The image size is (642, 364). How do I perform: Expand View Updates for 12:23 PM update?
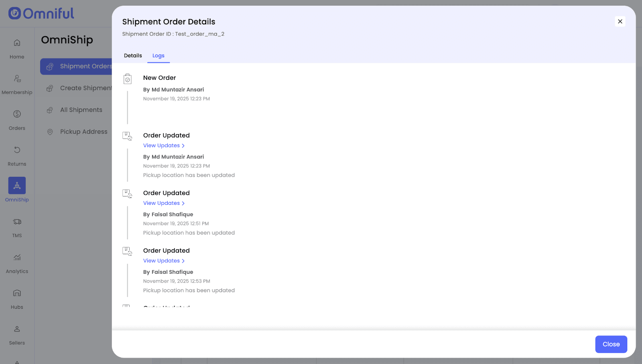tap(164, 146)
